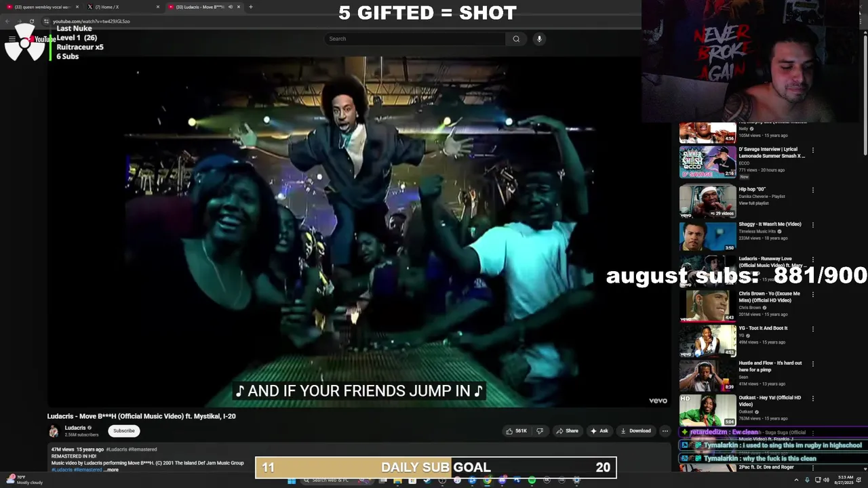Mute the Ludacris tab audio icon

tap(231, 7)
